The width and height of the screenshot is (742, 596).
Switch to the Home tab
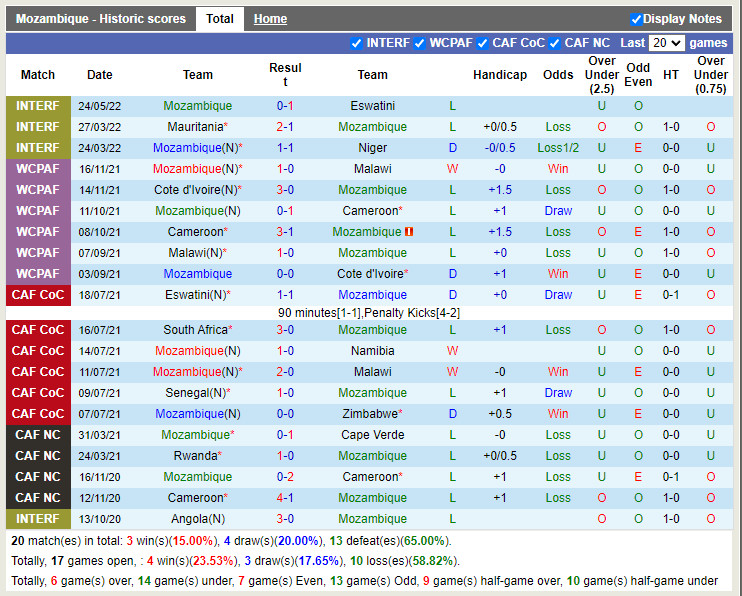click(x=270, y=19)
